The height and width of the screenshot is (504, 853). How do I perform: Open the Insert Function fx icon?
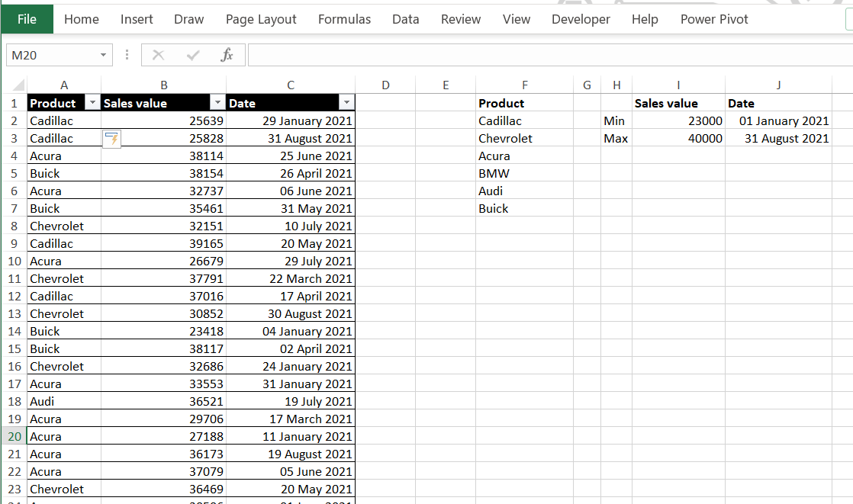click(x=227, y=55)
